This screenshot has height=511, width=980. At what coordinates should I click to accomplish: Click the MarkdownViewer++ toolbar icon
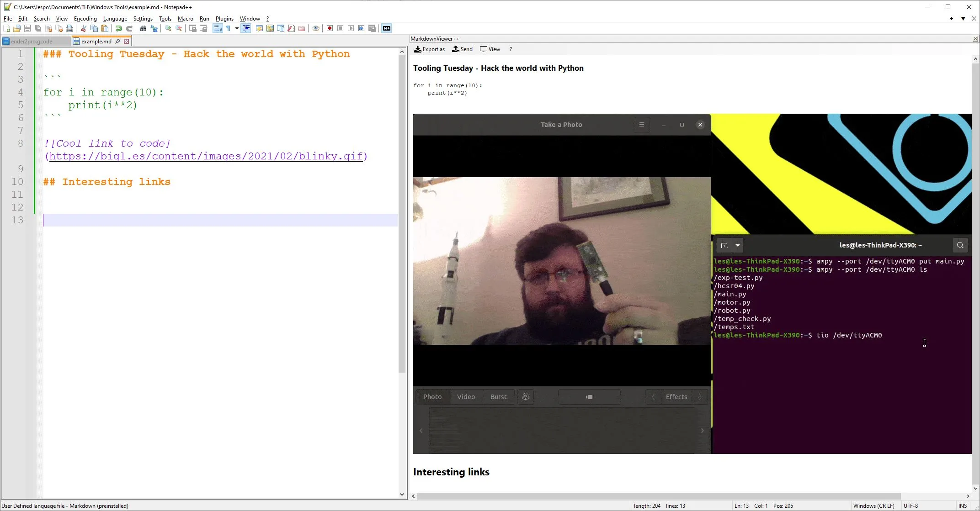(x=387, y=28)
